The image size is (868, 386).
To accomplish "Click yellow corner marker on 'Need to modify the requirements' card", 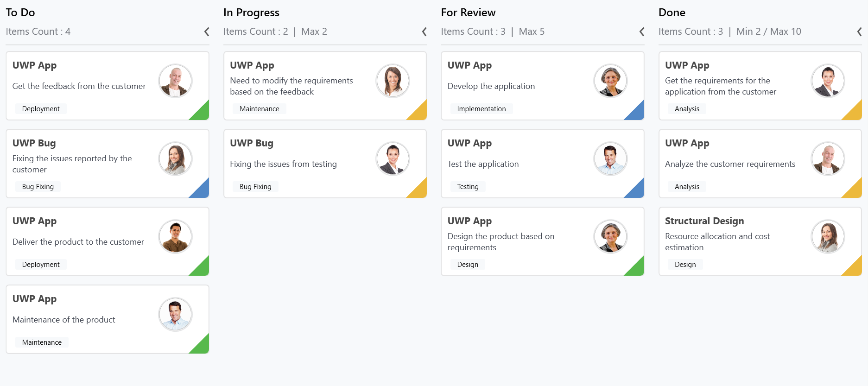I will tap(419, 113).
